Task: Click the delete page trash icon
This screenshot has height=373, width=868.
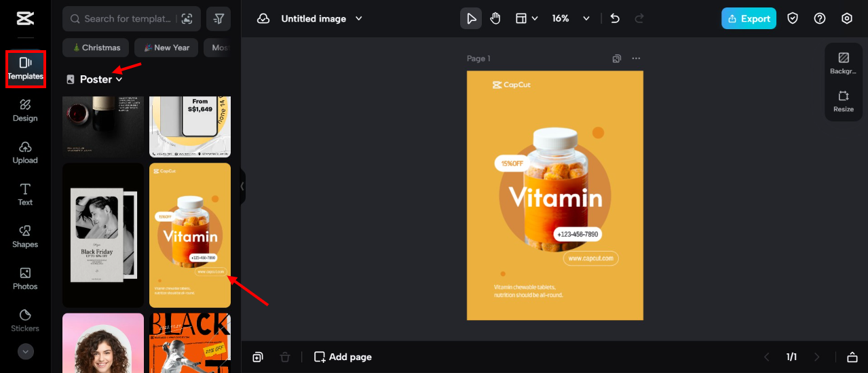Action: [x=285, y=357]
